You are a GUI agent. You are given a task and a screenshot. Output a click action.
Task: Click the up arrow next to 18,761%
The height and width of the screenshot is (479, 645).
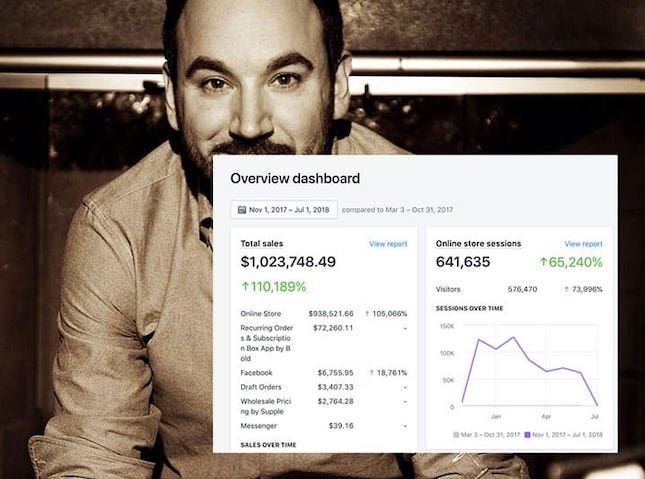tap(371, 373)
